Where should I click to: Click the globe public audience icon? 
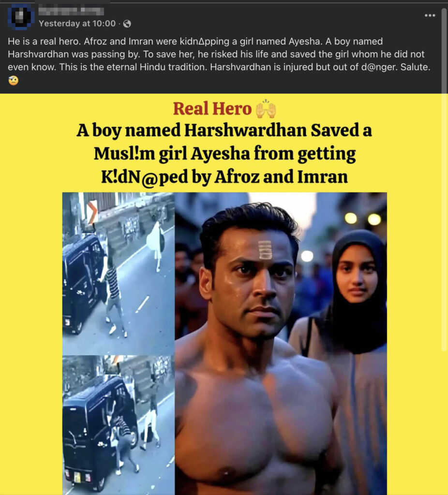pos(127,24)
